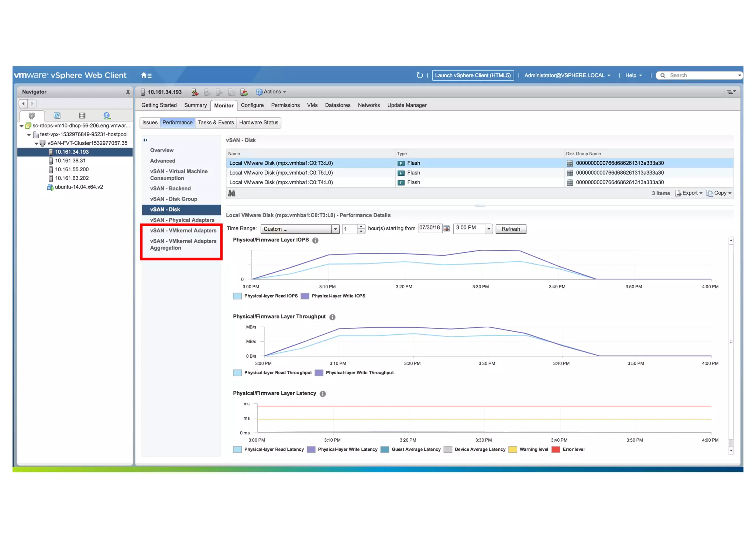Open Storage navigator tab icon
756x534 pixels.
tap(82, 116)
